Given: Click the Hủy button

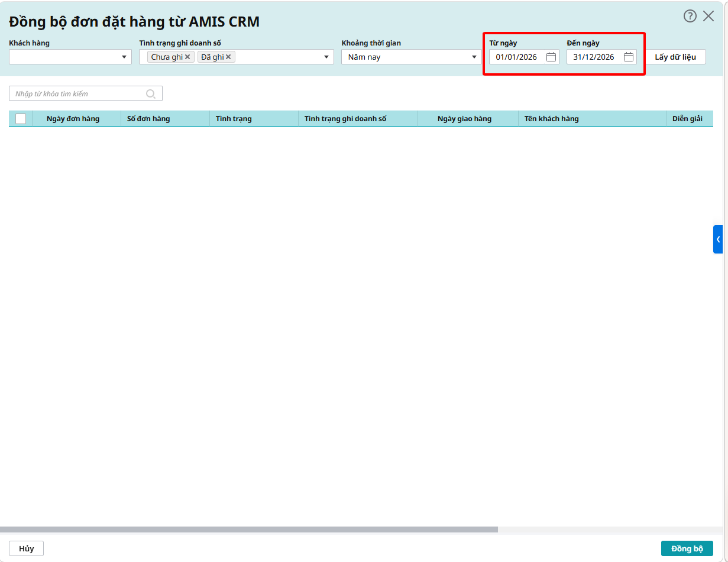Looking at the screenshot, I should click(x=26, y=548).
